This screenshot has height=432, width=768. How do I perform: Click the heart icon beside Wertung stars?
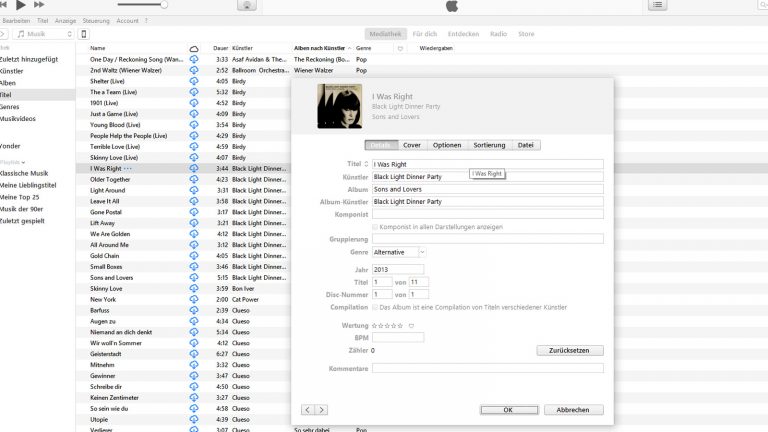(410, 325)
